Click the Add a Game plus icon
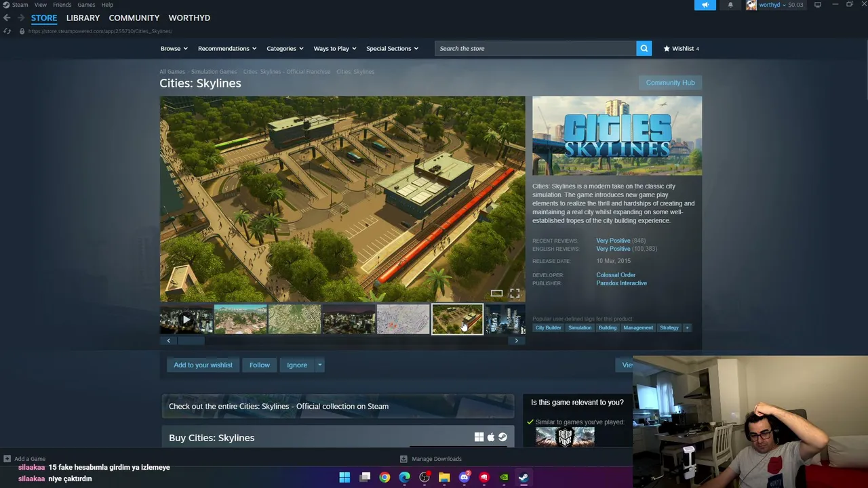The width and height of the screenshot is (868, 488). [x=7, y=459]
